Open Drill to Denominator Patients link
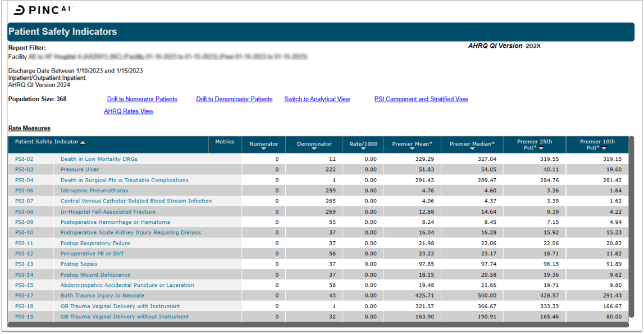This screenshot has width=644, height=334. click(x=234, y=99)
